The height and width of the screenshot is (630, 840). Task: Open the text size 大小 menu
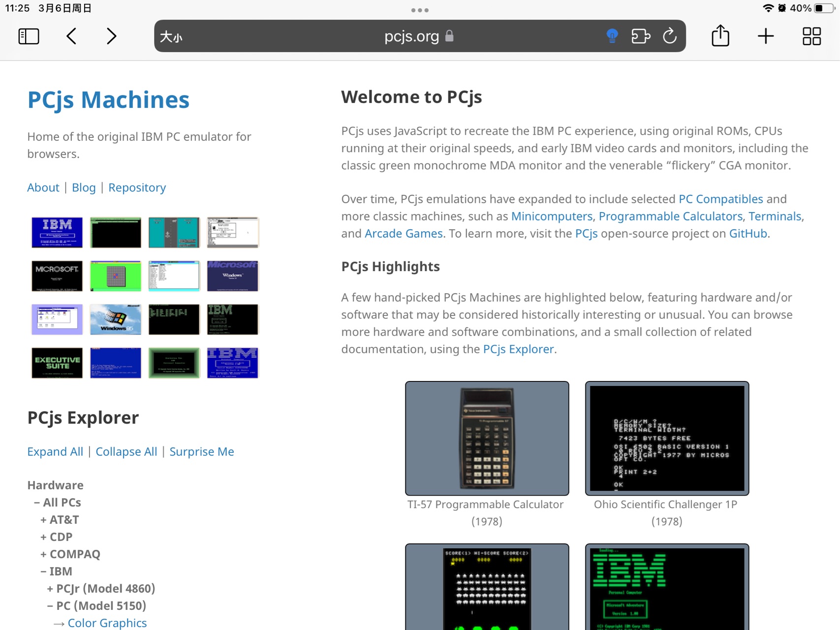click(171, 37)
